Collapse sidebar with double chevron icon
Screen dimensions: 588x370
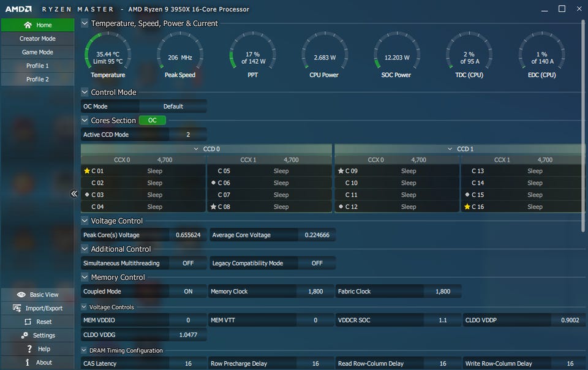(74, 194)
